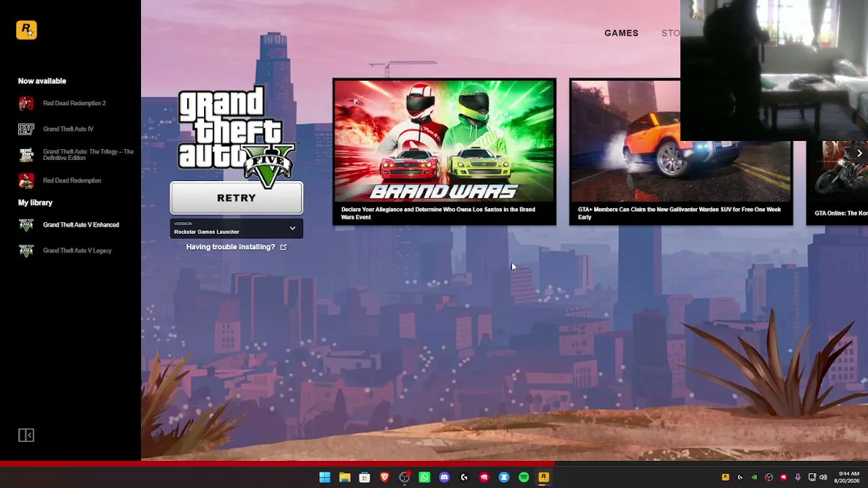868x488 pixels.
Task: Switch to OBS Studio in the taskbar
Action: pos(405,477)
